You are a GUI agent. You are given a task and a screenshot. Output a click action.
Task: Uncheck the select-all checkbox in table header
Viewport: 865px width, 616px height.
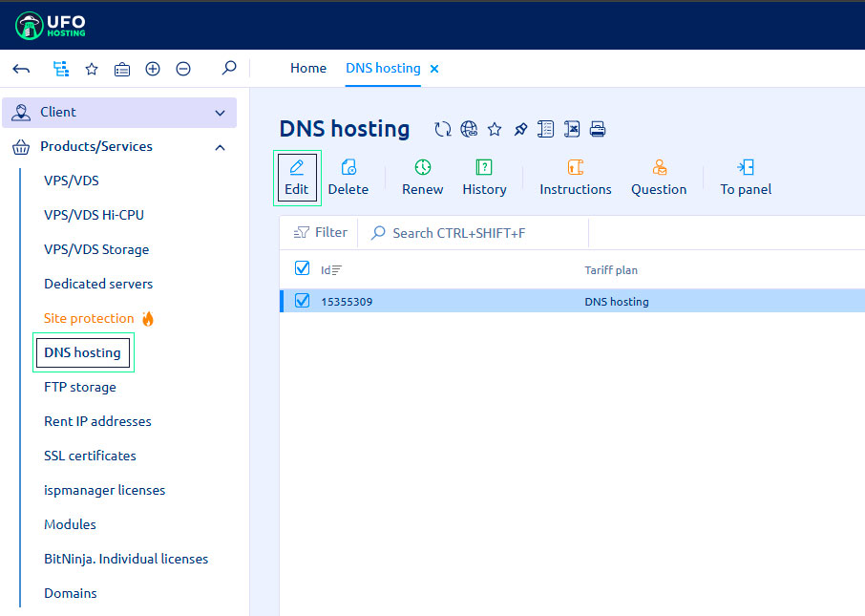click(303, 268)
